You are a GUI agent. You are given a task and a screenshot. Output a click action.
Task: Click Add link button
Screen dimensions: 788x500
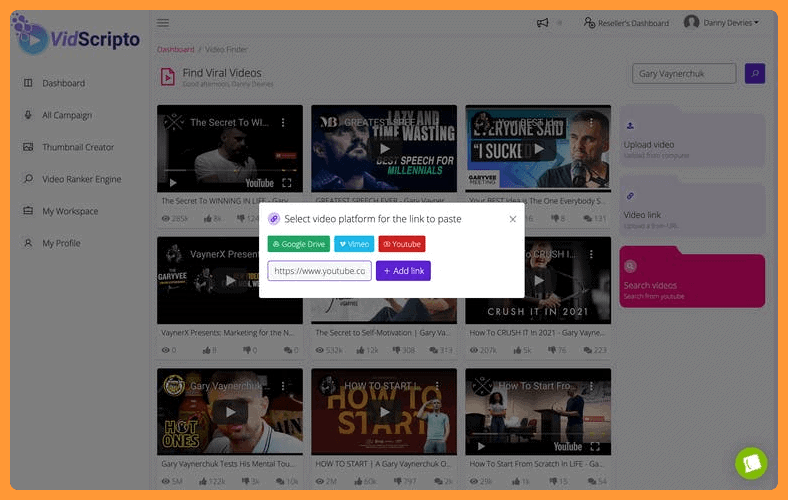click(x=403, y=271)
